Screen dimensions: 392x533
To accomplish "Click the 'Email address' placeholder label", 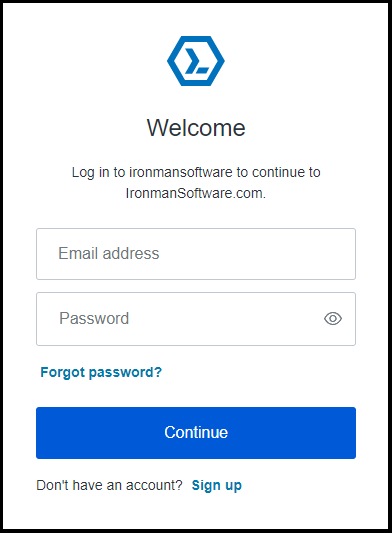I will click(109, 254).
